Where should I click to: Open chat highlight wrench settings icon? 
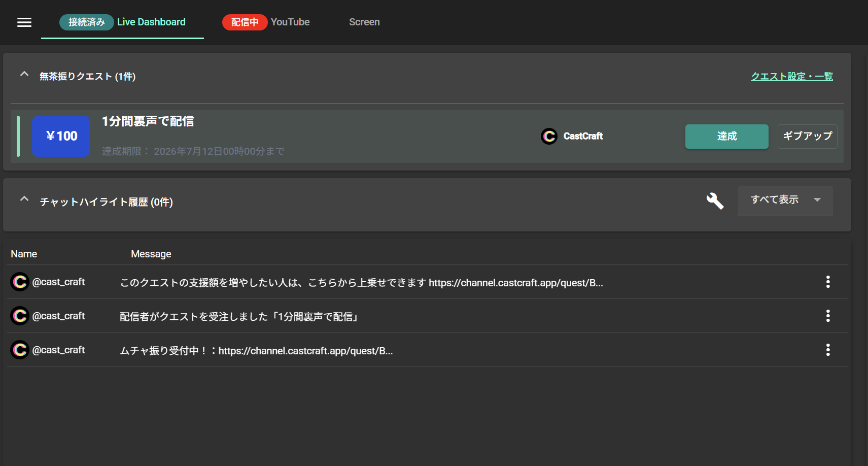point(715,201)
